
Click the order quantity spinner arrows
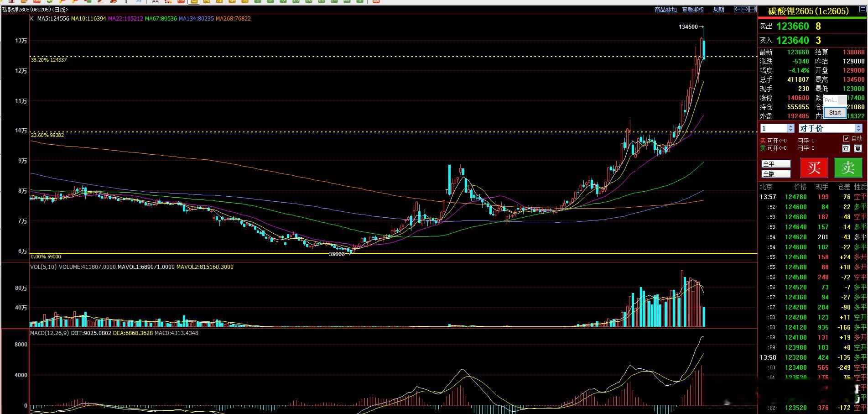click(x=791, y=128)
